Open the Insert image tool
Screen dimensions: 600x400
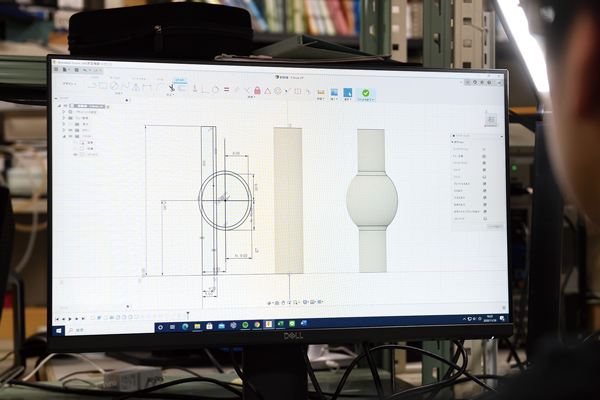[x=334, y=92]
